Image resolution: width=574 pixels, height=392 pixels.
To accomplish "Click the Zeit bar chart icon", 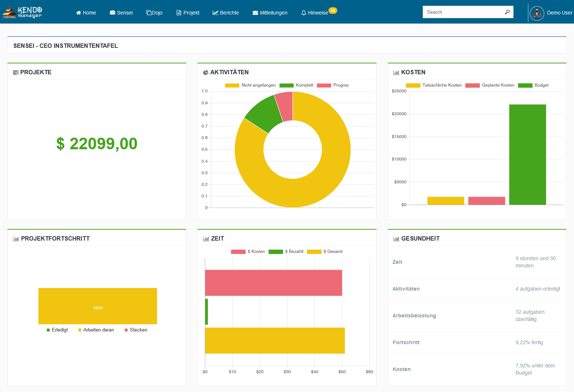I will pos(206,239).
